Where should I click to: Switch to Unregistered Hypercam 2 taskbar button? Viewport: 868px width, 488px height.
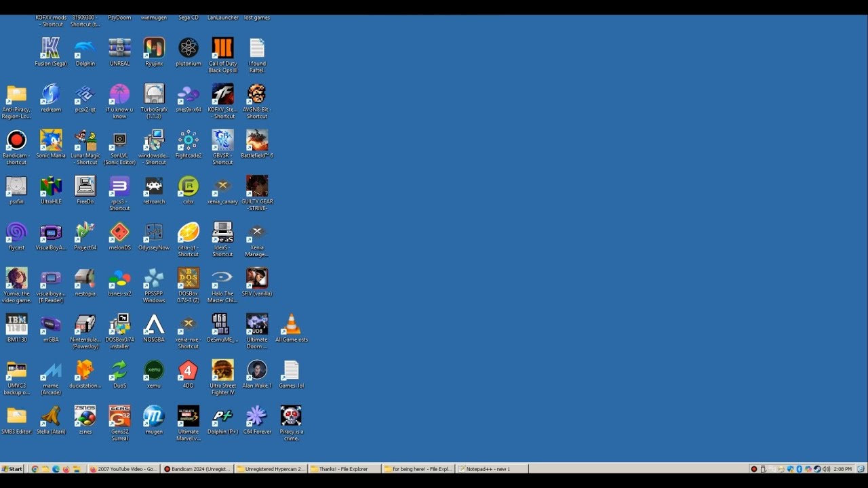[x=271, y=469]
